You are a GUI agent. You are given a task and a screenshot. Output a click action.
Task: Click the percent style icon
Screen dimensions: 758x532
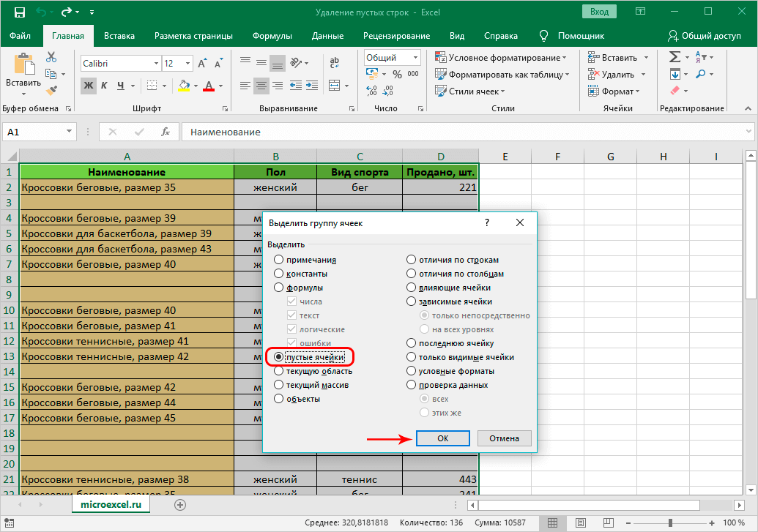pos(398,75)
